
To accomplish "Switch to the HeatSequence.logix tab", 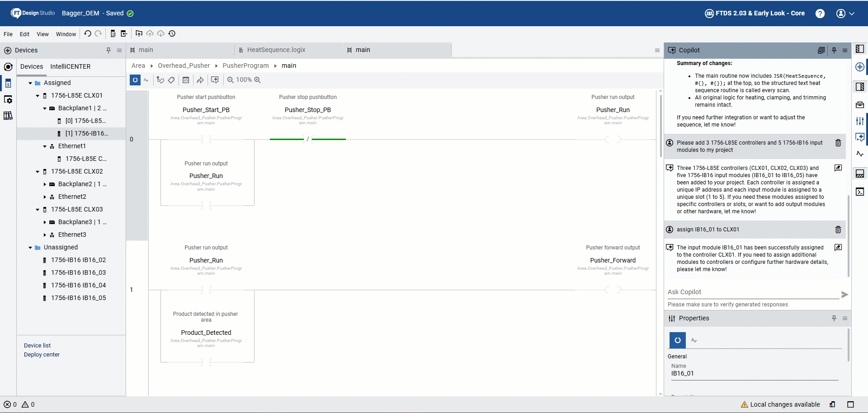I will (276, 50).
